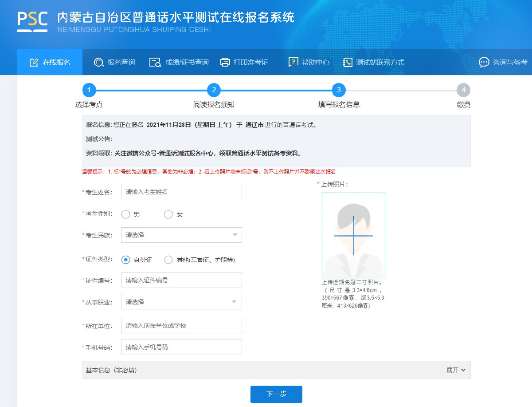Click the PSC logo in header
This screenshot has height=407, width=532.
tap(32, 21)
